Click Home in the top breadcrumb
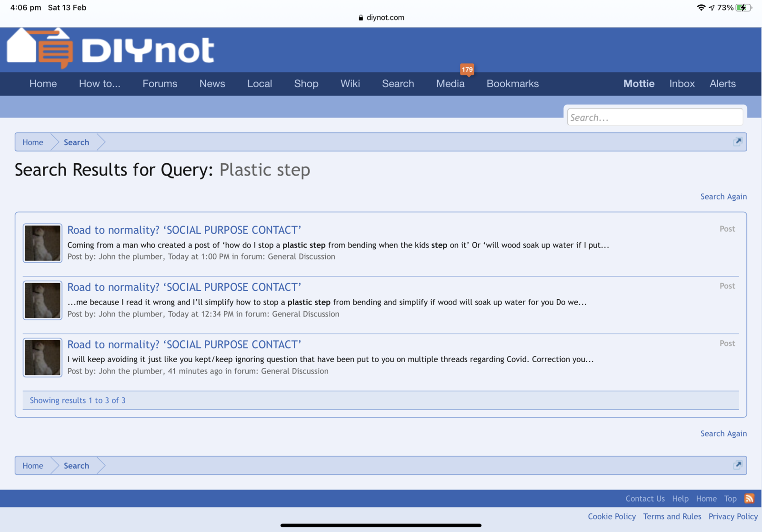The height and width of the screenshot is (532, 762). (x=33, y=142)
